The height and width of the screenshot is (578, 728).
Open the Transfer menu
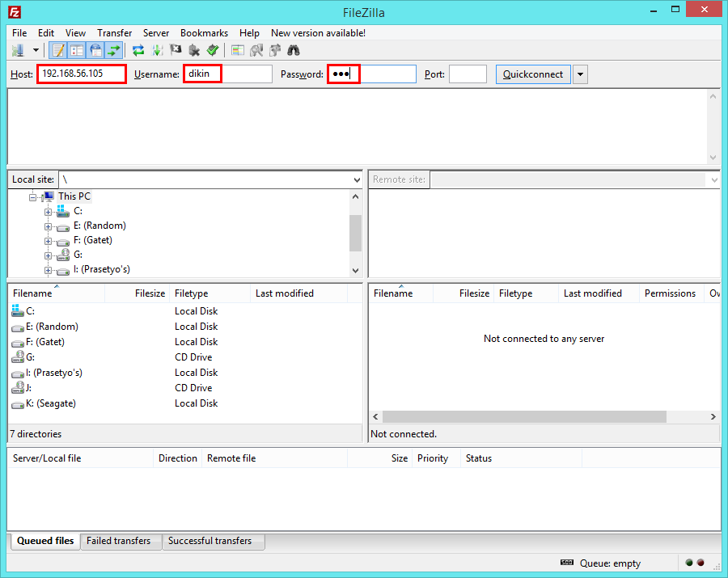114,33
